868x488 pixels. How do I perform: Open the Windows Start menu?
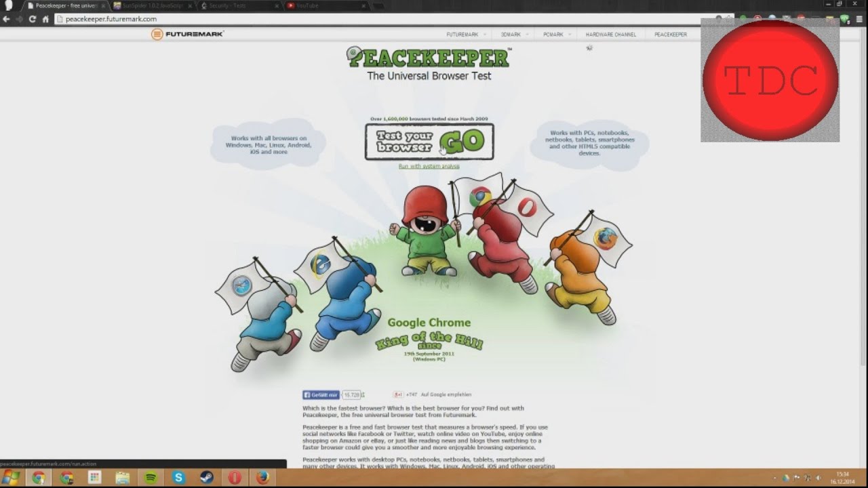tap(11, 478)
